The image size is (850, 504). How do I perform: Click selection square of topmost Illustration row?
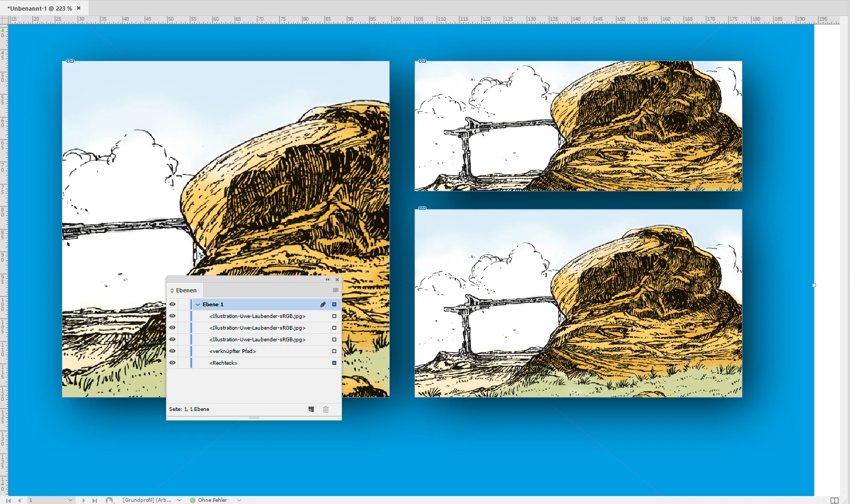335,316
